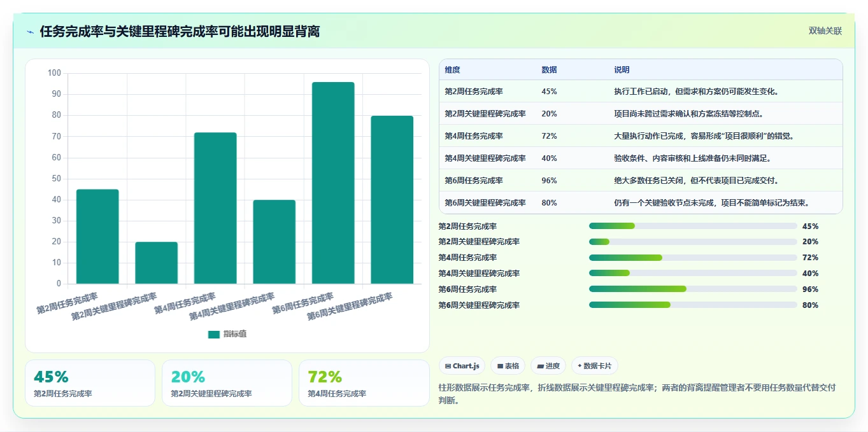
Task: Open the 45% 第2周任务完成率 data card
Action: [90, 383]
